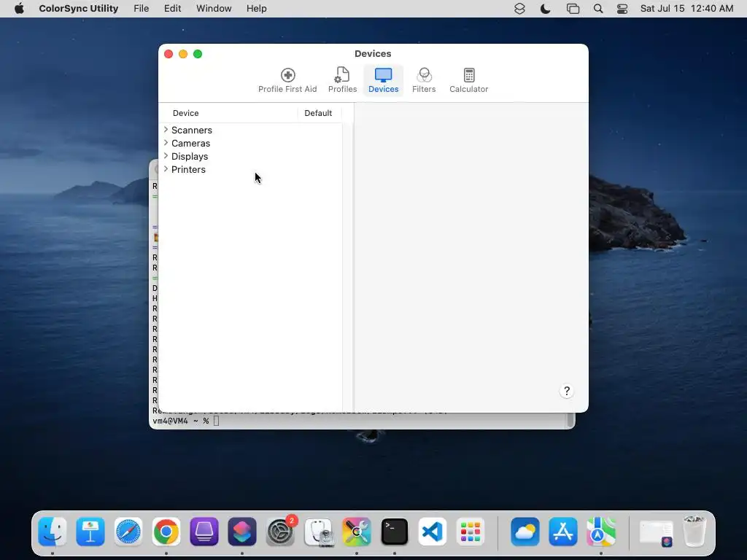Viewport: 747px width, 560px height.
Task: Open the minimized window thumbnail in Dock
Action: [656, 532]
